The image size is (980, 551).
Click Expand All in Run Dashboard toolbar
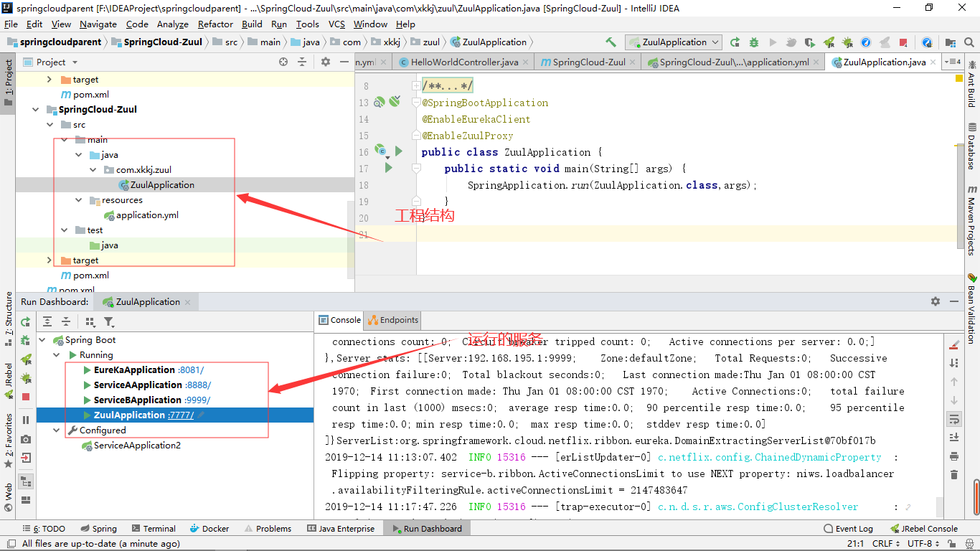[x=47, y=322]
